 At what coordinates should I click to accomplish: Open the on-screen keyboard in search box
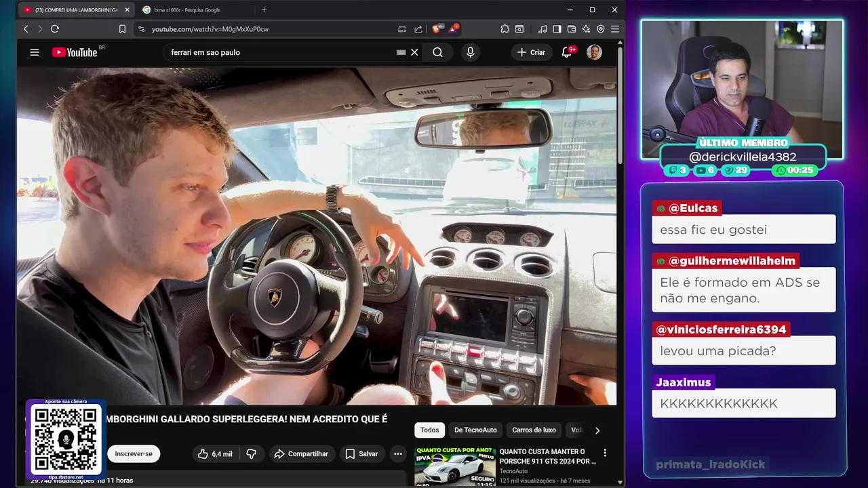tap(401, 52)
